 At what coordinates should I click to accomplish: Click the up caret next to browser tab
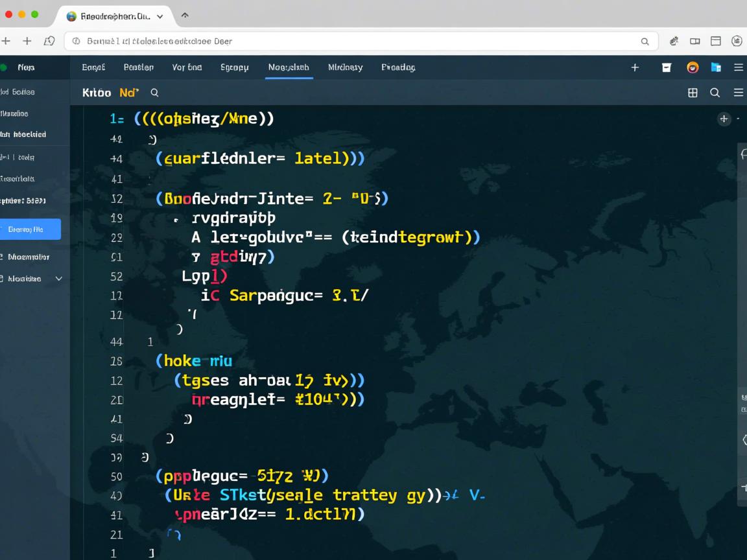coord(185,15)
